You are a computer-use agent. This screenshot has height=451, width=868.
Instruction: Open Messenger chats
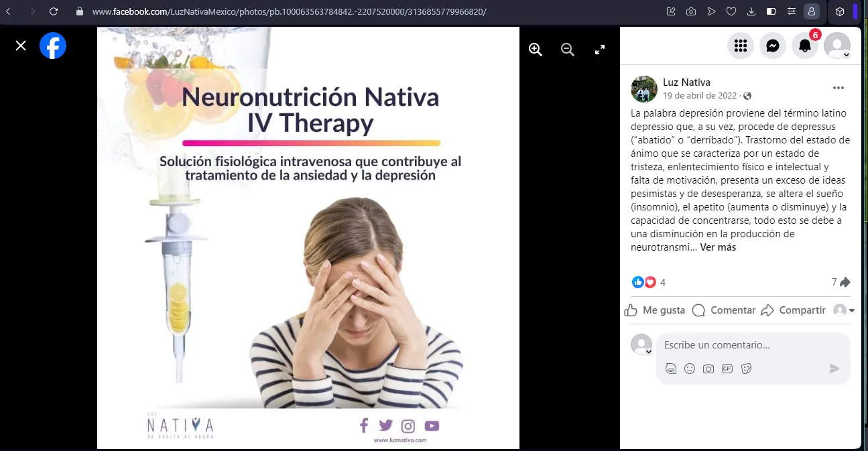(x=773, y=46)
